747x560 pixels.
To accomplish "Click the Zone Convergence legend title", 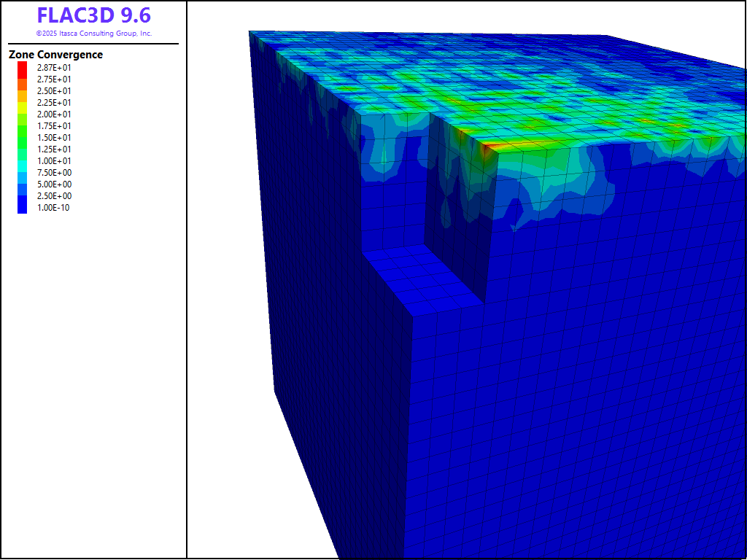I will tap(55, 55).
